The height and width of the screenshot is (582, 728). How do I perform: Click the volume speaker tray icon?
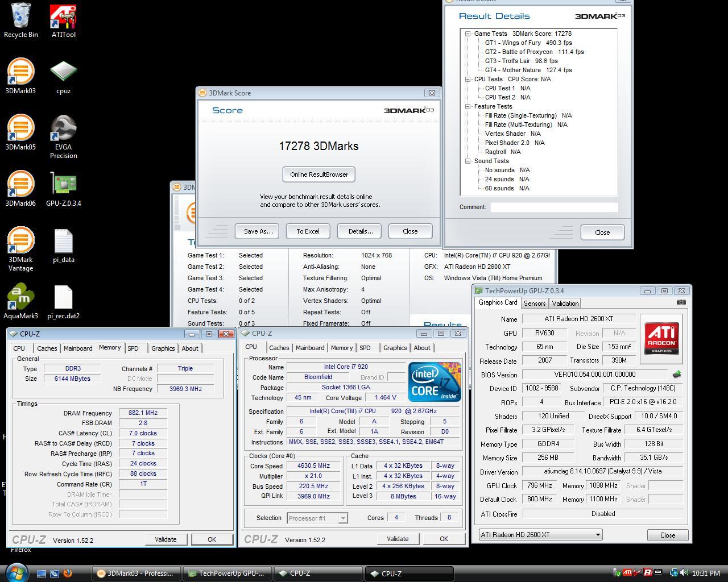684,573
